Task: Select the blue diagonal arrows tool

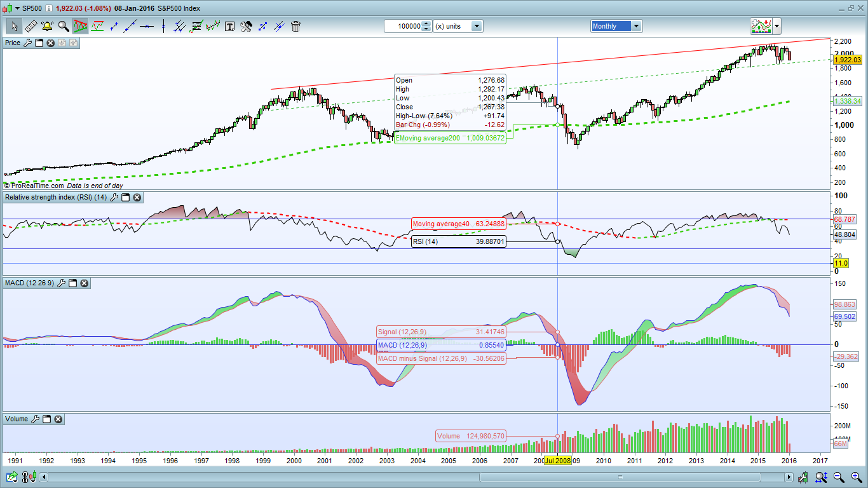Action: tap(263, 26)
